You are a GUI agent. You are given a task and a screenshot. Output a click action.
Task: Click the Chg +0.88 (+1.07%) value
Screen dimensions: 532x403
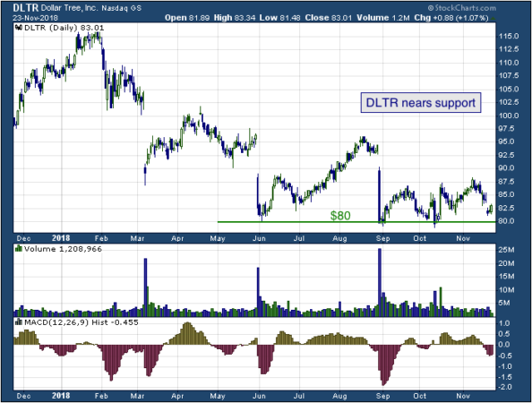[460, 18]
